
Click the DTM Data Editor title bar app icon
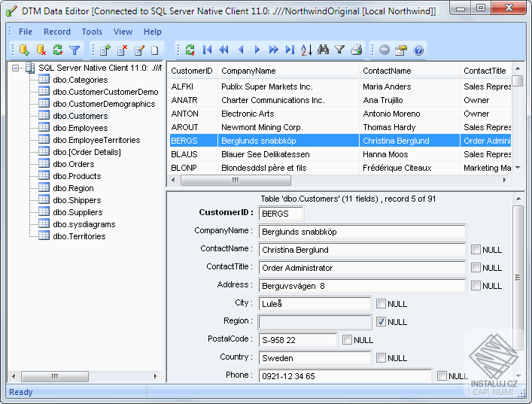(x=11, y=11)
